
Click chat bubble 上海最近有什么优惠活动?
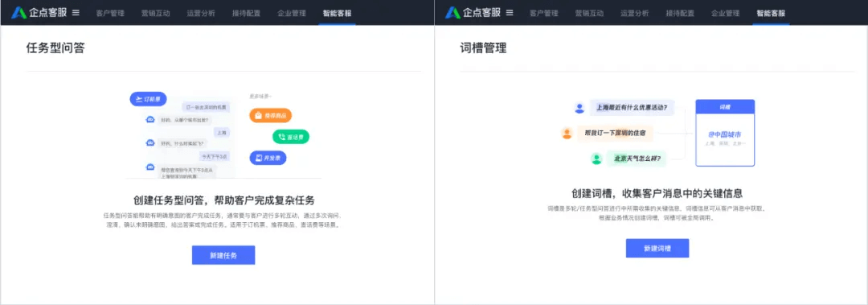tap(632, 108)
